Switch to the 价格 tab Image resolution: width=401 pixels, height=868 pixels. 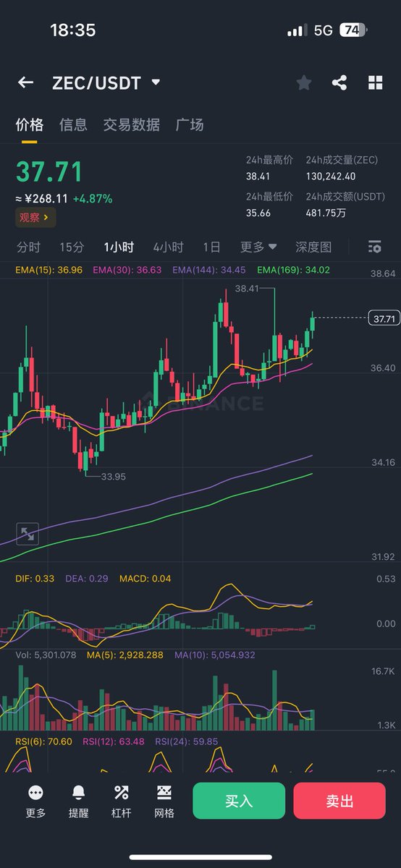coord(30,124)
